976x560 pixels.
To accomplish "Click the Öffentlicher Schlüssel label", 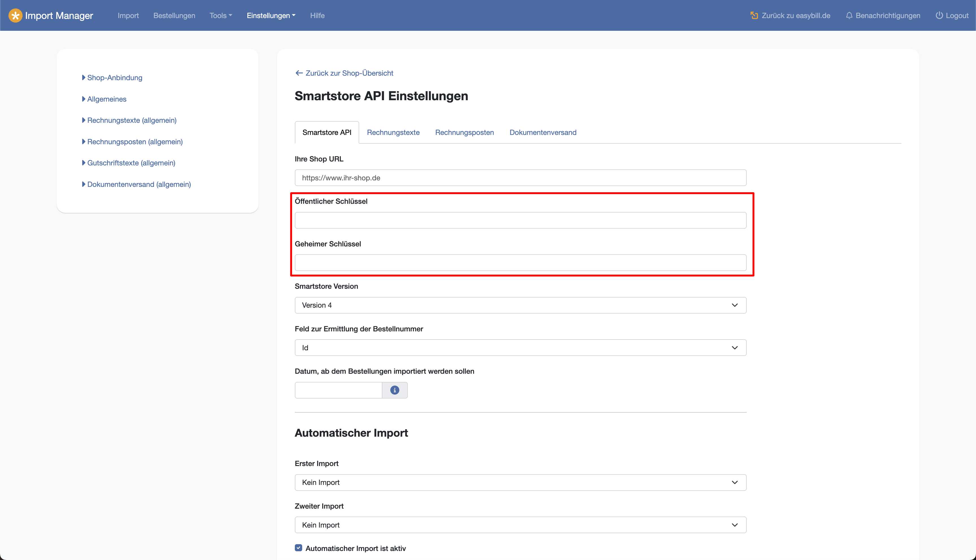I will [331, 201].
